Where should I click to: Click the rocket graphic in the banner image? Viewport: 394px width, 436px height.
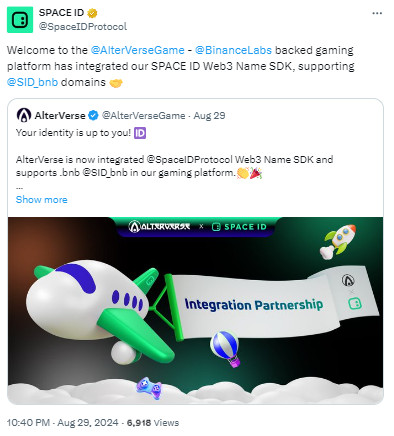click(337, 241)
